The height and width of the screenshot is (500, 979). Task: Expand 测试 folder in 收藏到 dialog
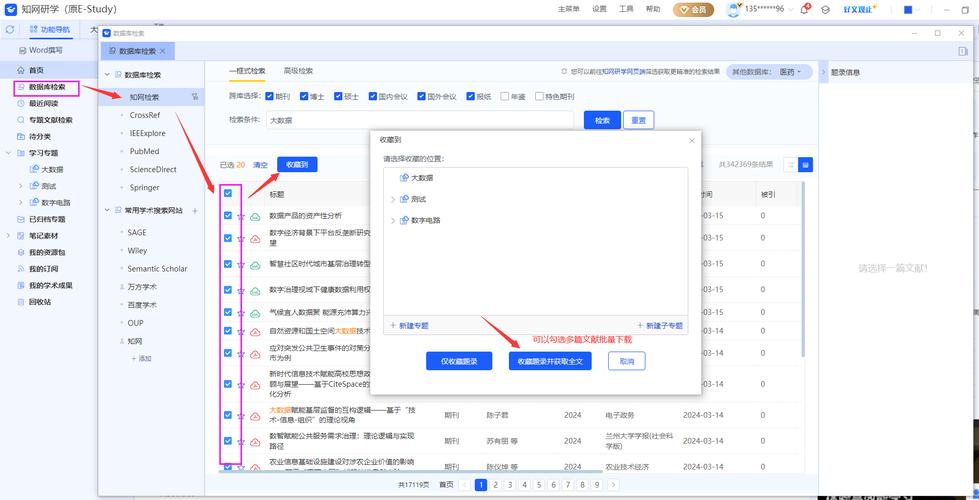(392, 199)
